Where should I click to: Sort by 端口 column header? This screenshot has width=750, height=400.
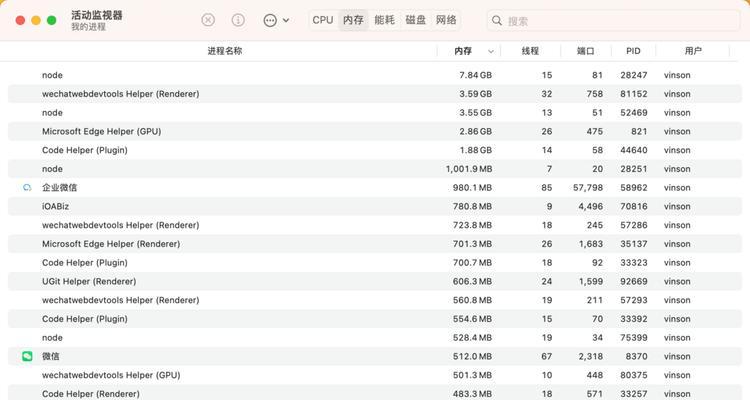click(x=585, y=51)
